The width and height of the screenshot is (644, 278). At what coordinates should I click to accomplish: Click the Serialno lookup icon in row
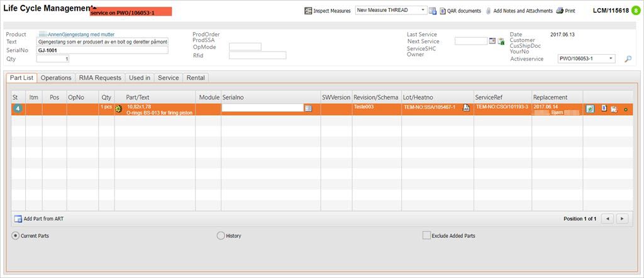(308, 108)
